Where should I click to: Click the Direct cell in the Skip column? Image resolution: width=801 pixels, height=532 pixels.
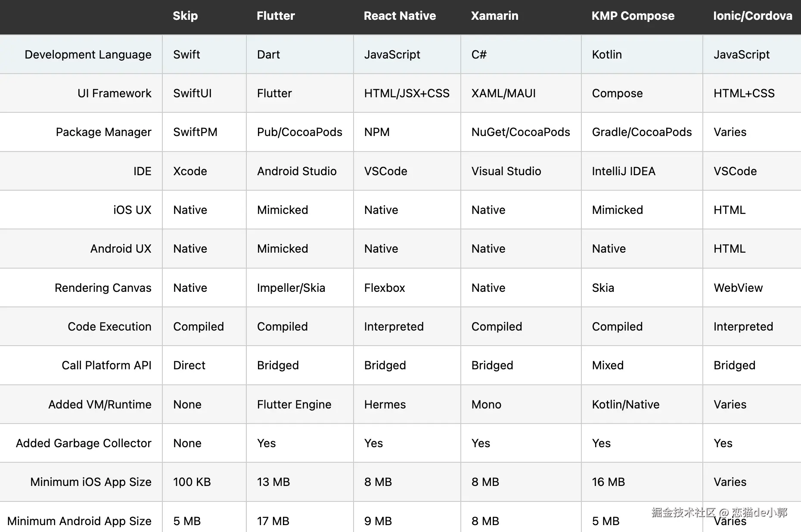click(x=189, y=365)
